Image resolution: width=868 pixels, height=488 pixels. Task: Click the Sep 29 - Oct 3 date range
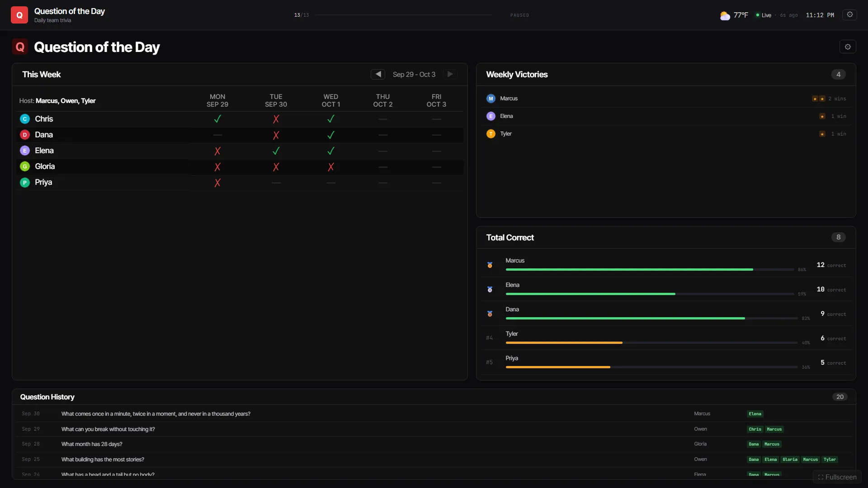pyautogui.click(x=414, y=75)
